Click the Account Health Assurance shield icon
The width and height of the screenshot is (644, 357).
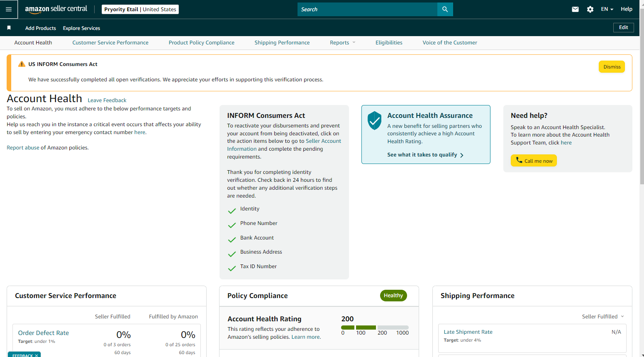pyautogui.click(x=374, y=120)
